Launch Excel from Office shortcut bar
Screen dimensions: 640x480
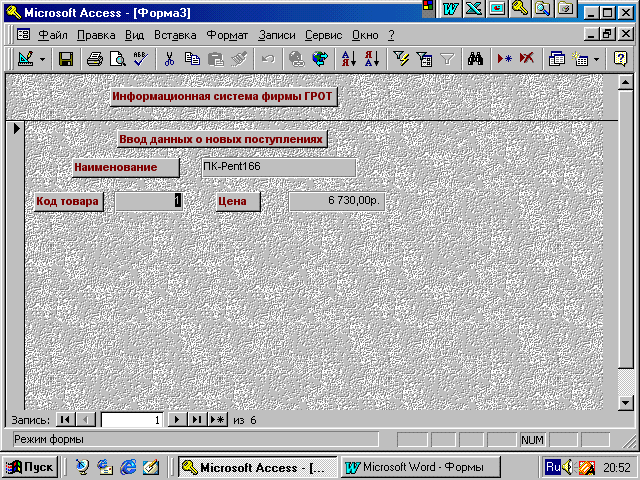pyautogui.click(x=473, y=9)
